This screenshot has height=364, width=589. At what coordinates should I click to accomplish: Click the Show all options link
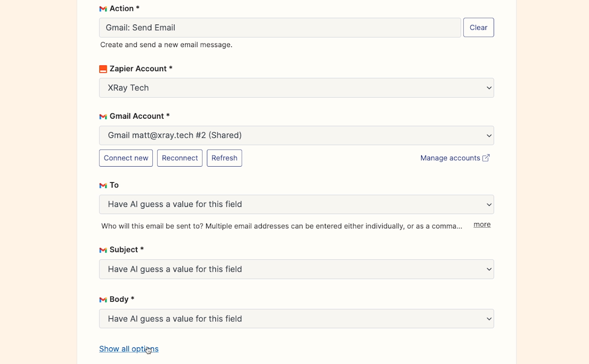click(128, 349)
